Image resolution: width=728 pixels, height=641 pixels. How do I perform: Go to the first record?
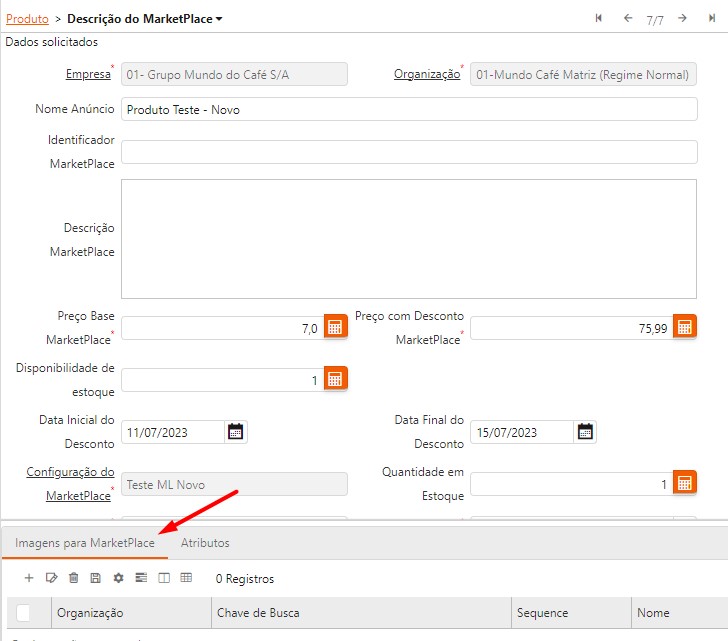(599, 18)
